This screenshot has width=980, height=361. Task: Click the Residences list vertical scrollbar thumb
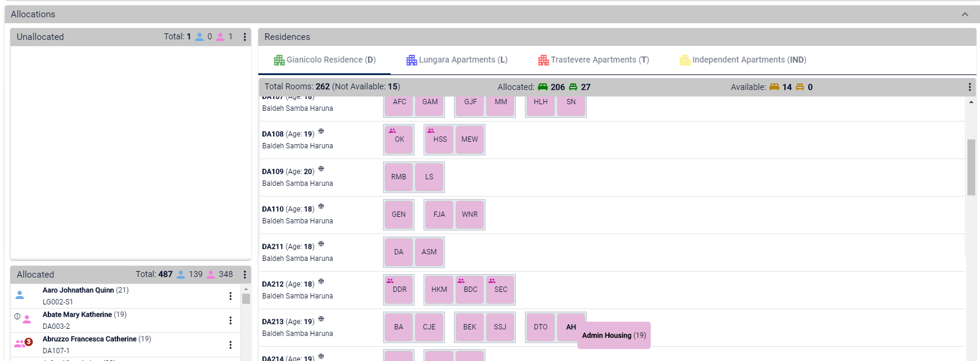point(971,167)
